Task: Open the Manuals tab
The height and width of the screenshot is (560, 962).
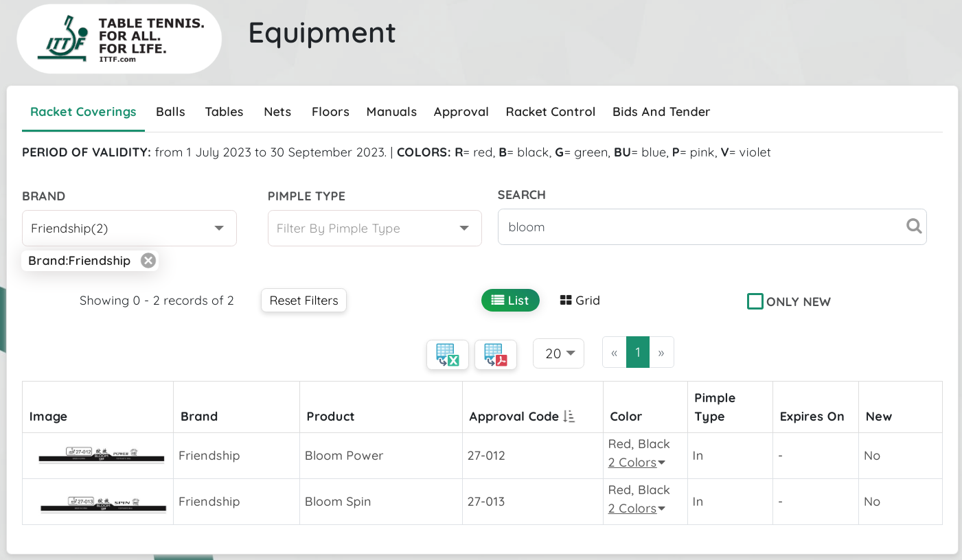Action: (x=391, y=112)
